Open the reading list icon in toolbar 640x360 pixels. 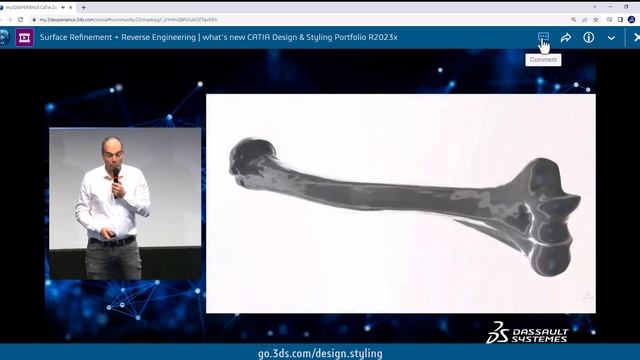point(609,20)
